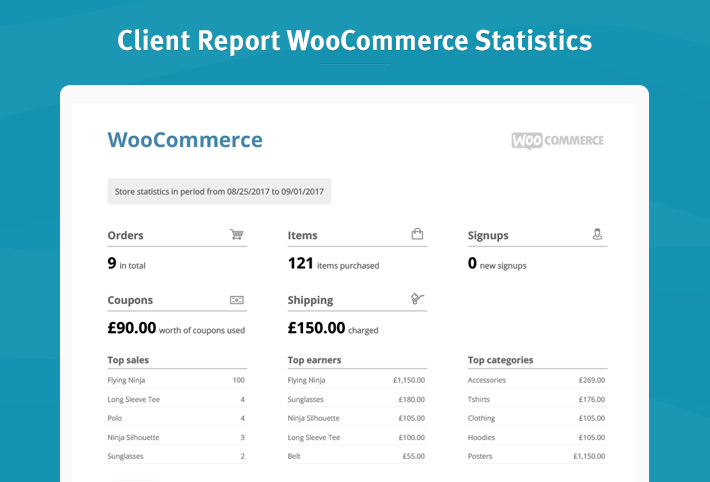
Task: Click the user icon beside Signups
Action: pyautogui.click(x=597, y=235)
